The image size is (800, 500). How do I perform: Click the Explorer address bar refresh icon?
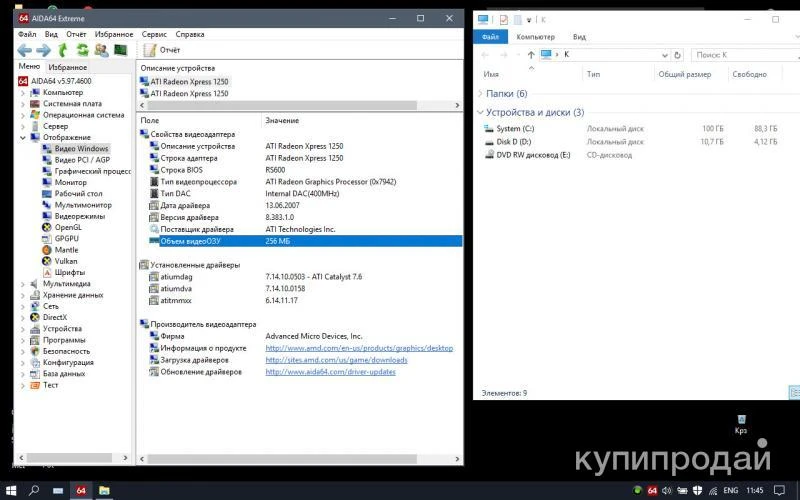[677, 55]
